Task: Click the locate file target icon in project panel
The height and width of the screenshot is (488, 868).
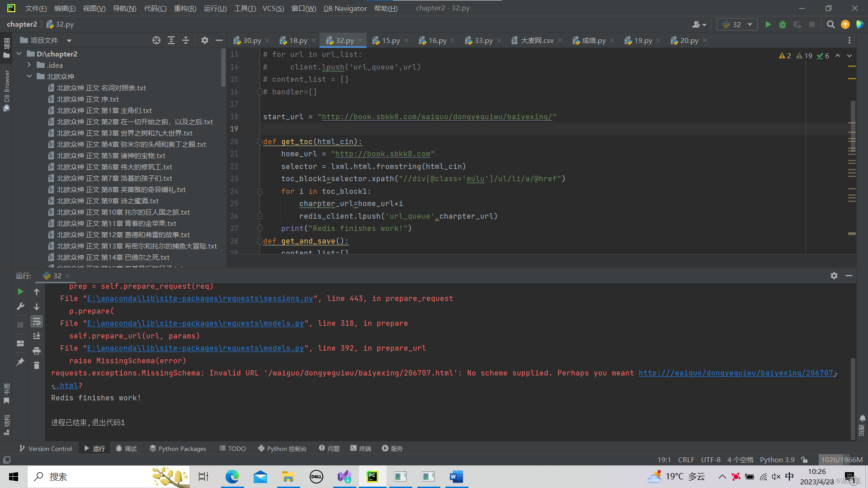Action: (x=156, y=41)
